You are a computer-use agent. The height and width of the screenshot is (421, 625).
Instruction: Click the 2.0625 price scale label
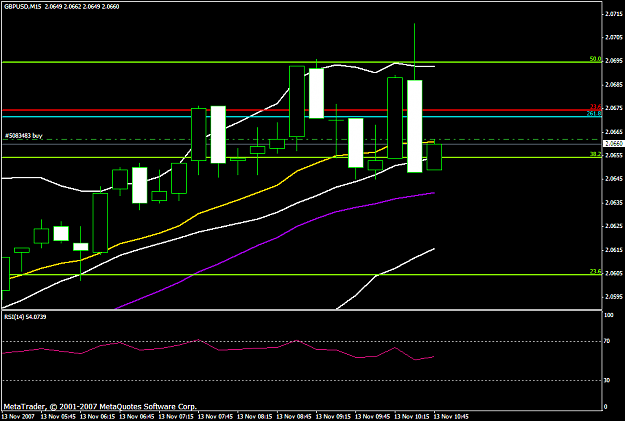click(613, 226)
